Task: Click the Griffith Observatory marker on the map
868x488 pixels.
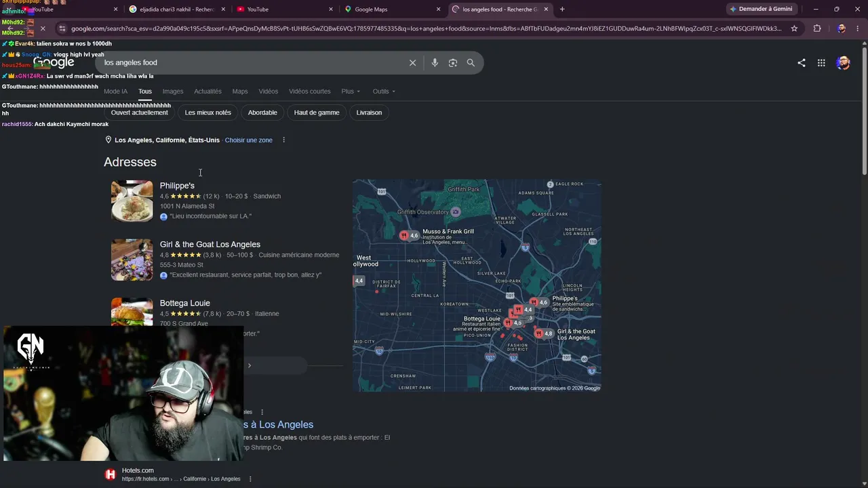Action: [x=456, y=211]
